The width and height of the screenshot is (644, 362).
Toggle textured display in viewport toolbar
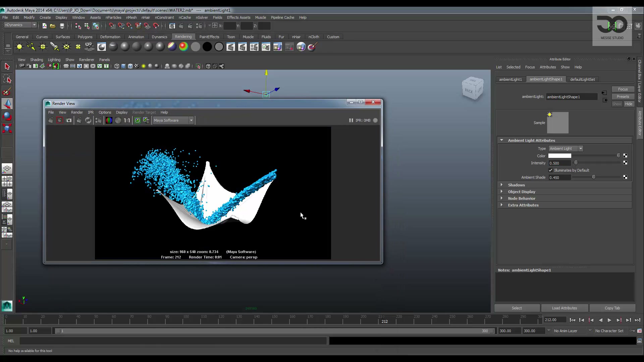137,66
